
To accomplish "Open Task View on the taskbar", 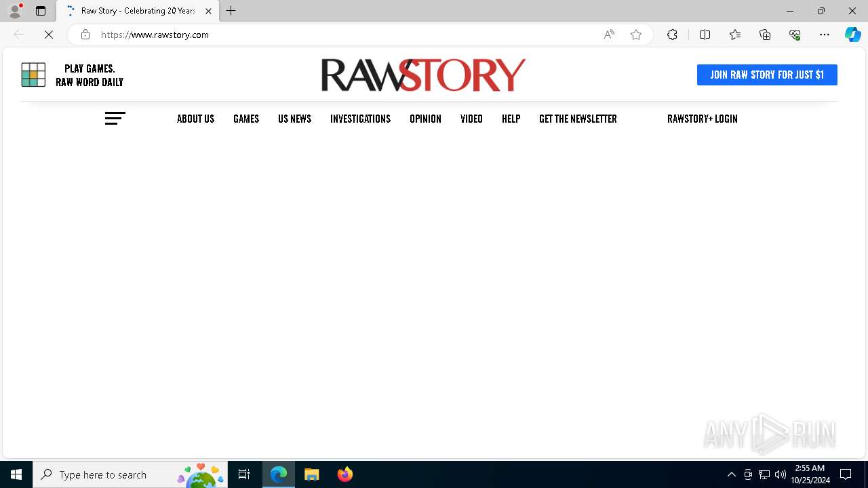I will point(244,474).
